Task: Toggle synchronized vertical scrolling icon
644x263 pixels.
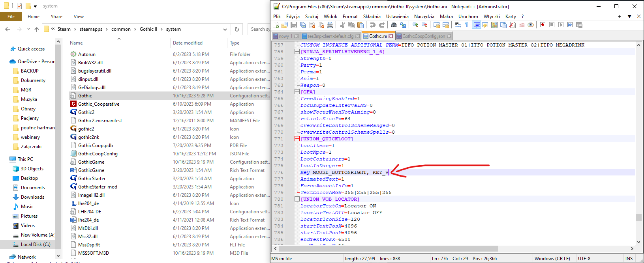Action: (436, 25)
